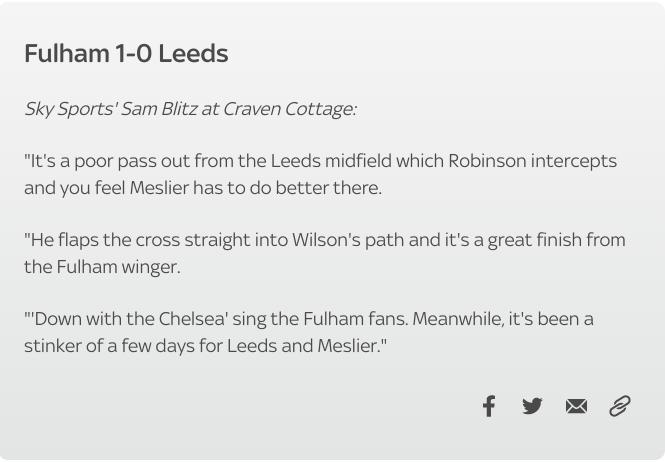The width and height of the screenshot is (665, 462).
Task: Click the word "intercepts" in the first quote
Action: (574, 162)
